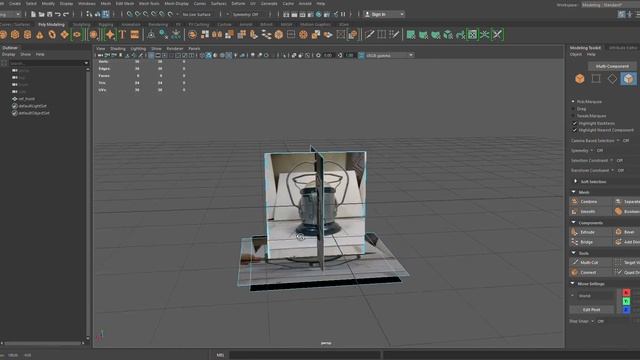Viewport: 640px width, 360px height.
Task: Click the Multi-Cut knife shelf icon
Action: tap(369, 35)
